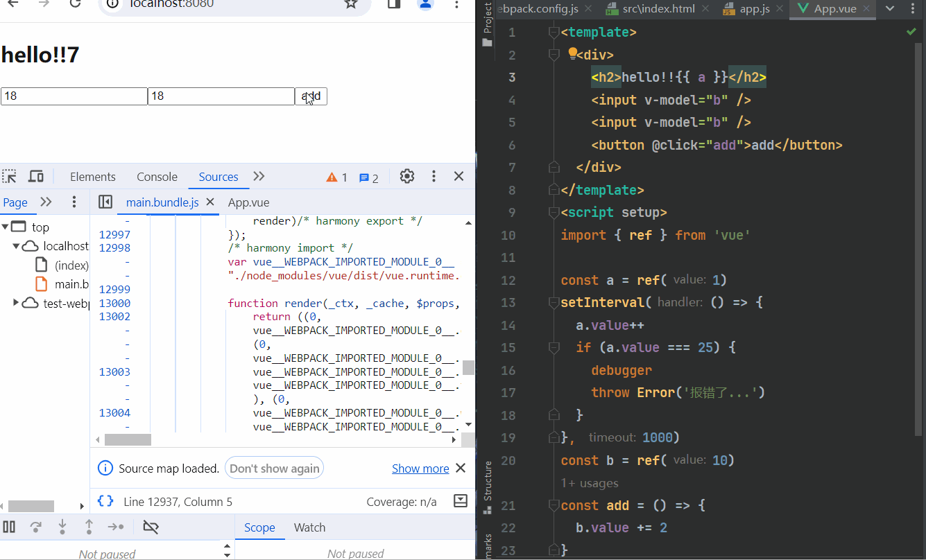
Task: Switch to the Console tab
Action: 157,177
